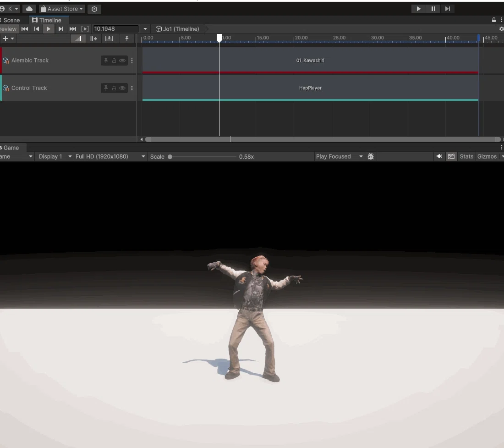504x448 pixels.
Task: Toggle Replace clip edit mode
Action: [x=110, y=39]
